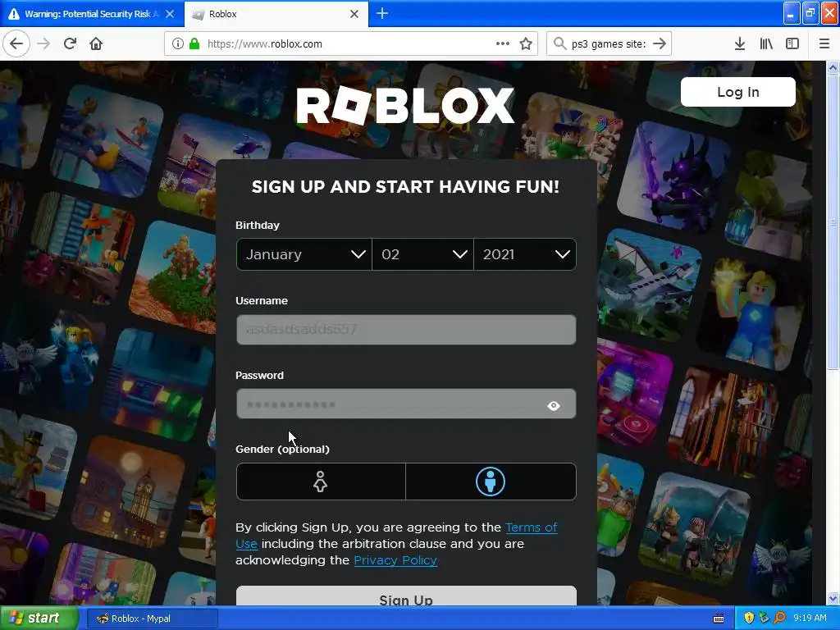Open the browser home page icon
This screenshot has height=630, width=840.
point(96,43)
